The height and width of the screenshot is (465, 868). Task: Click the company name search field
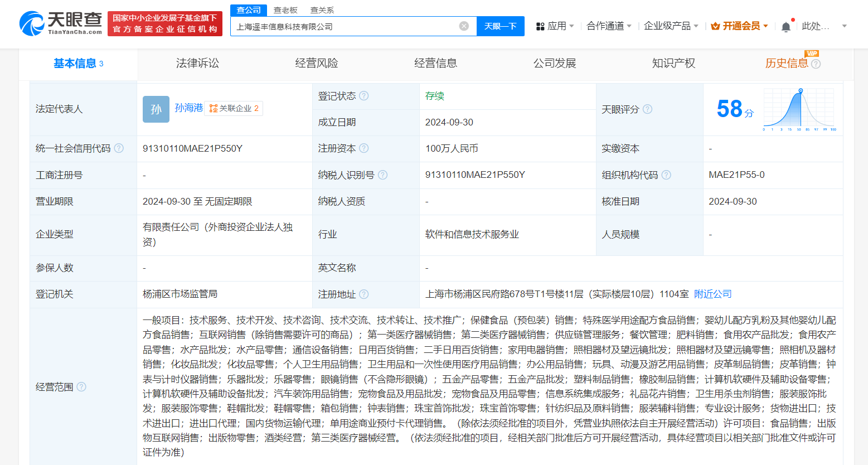346,26
